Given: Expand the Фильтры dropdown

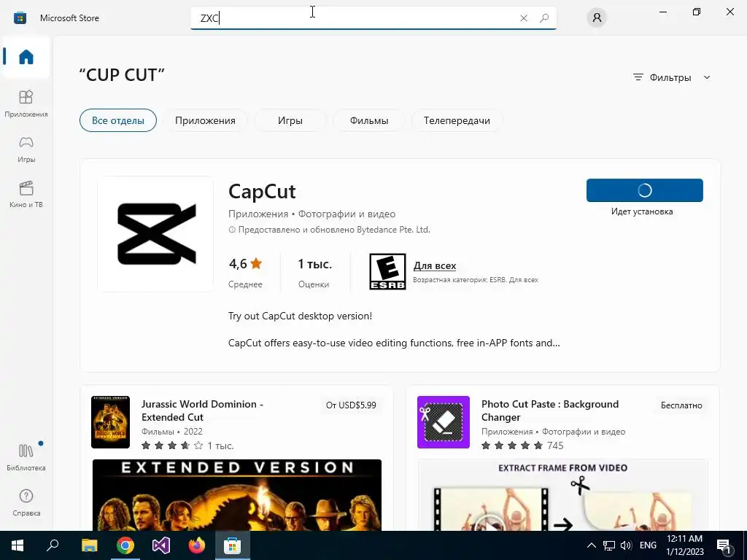Looking at the screenshot, I should (671, 77).
